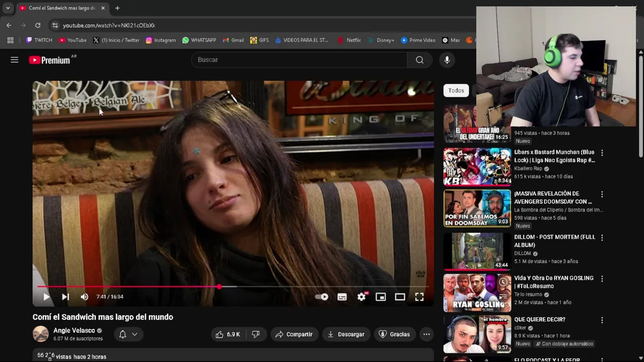Image resolution: width=644 pixels, height=362 pixels.
Task: Open the Disney+ bookmark
Action: point(381,40)
